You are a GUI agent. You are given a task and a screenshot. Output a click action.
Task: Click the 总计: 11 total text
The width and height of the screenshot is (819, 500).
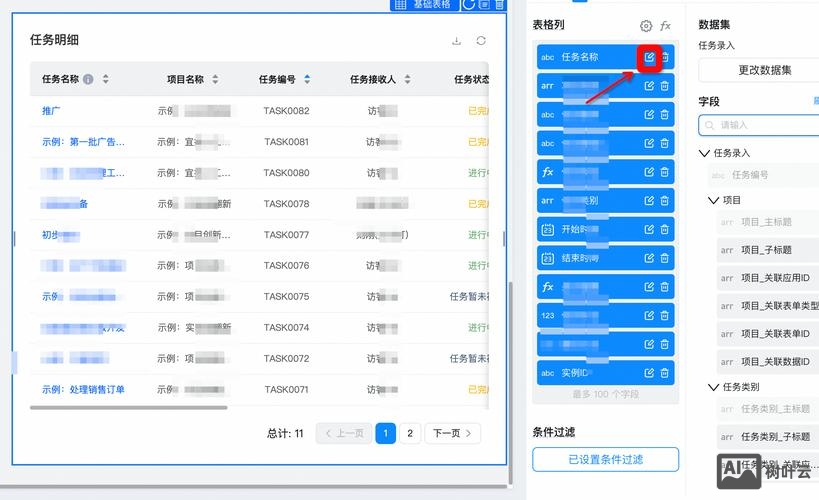tap(285, 433)
